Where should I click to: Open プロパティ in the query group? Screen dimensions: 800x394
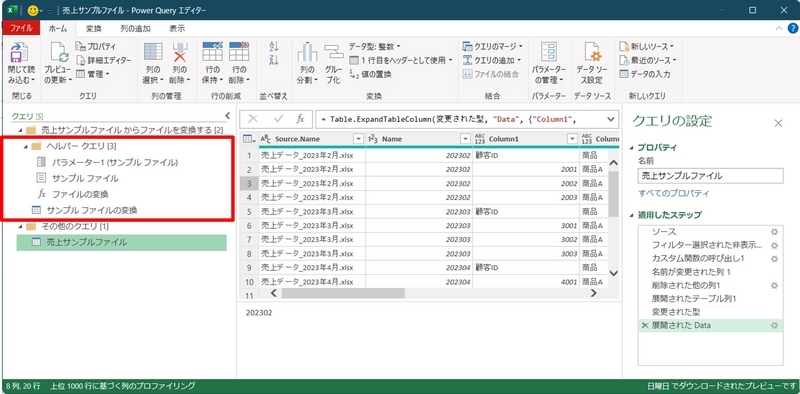[95, 46]
